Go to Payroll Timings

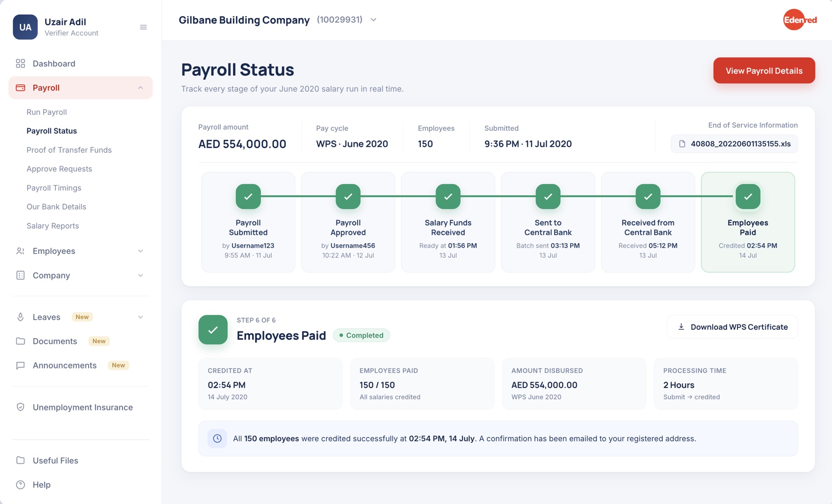pyautogui.click(x=54, y=188)
